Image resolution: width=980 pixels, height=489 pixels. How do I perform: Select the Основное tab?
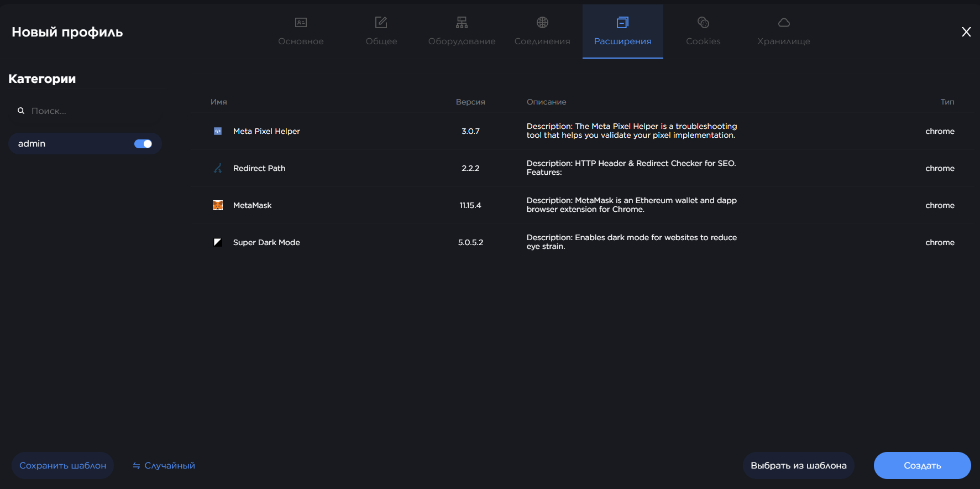tap(301, 31)
